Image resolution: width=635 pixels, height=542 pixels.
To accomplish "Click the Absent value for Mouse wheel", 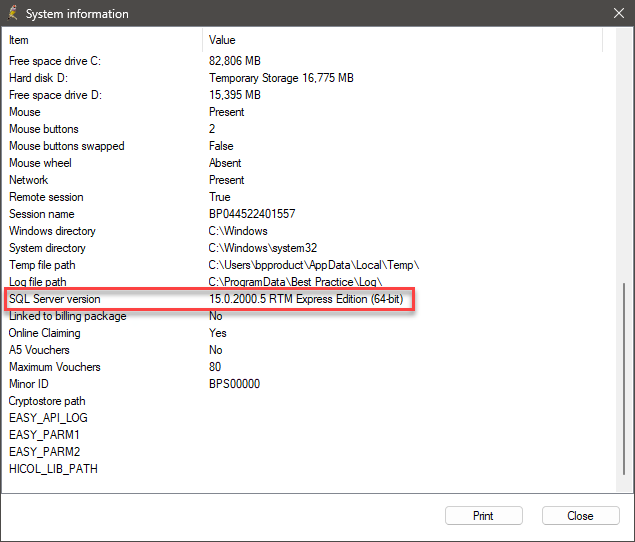I will point(225,163).
